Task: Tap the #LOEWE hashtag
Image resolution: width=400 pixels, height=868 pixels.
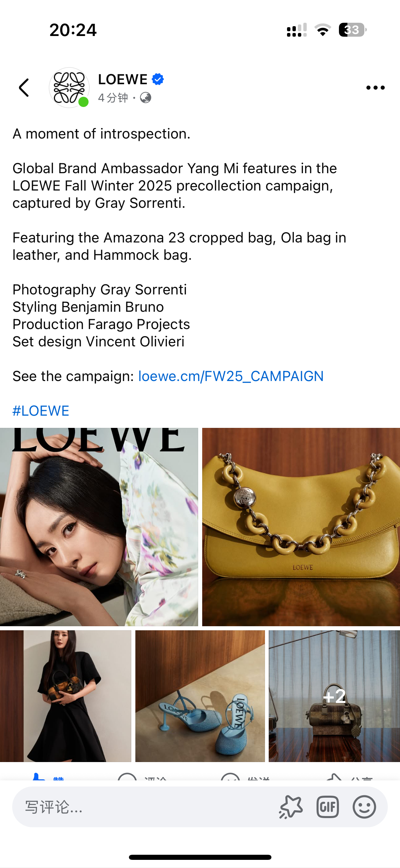Action: 41,411
